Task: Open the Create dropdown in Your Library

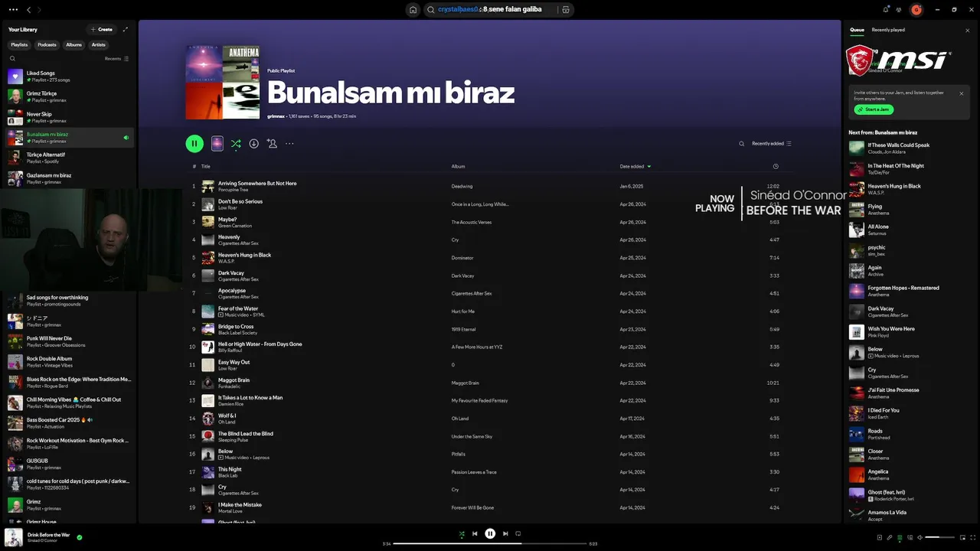Action: pos(101,29)
